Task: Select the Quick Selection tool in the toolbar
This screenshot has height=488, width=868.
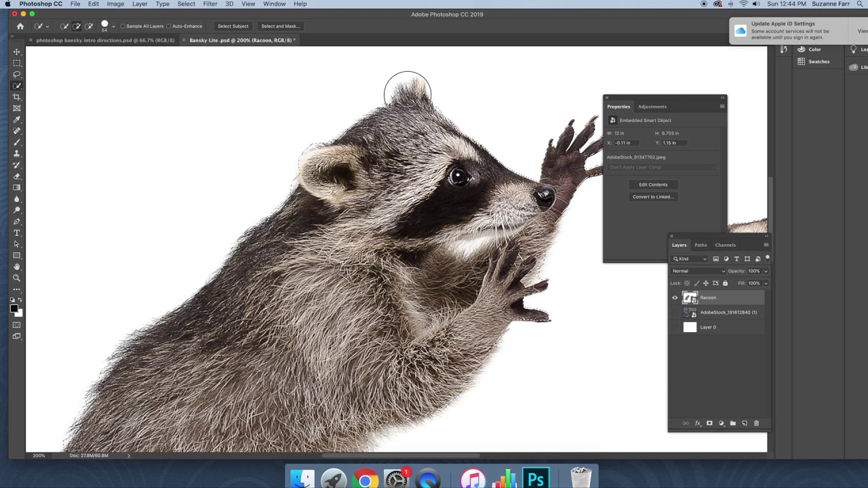Action: (x=17, y=86)
